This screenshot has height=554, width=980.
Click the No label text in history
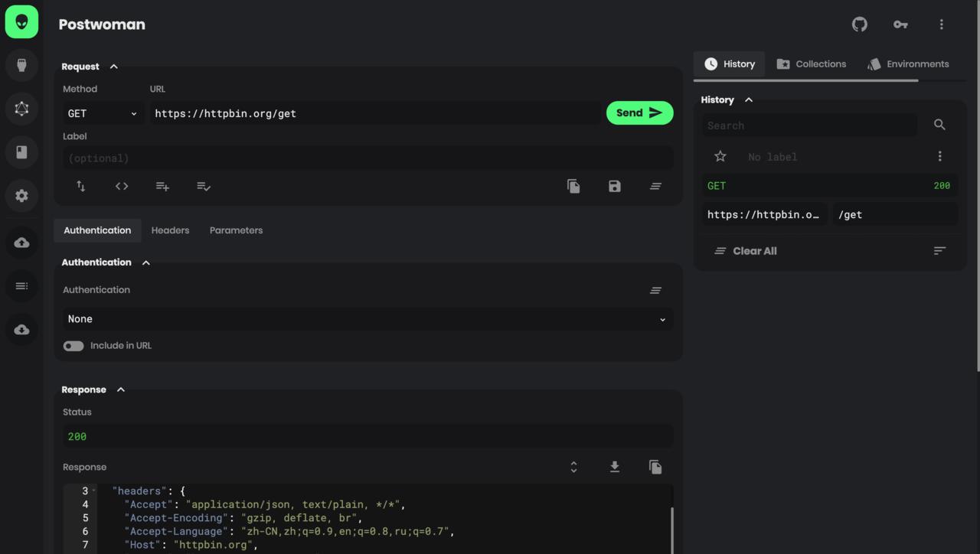click(773, 157)
